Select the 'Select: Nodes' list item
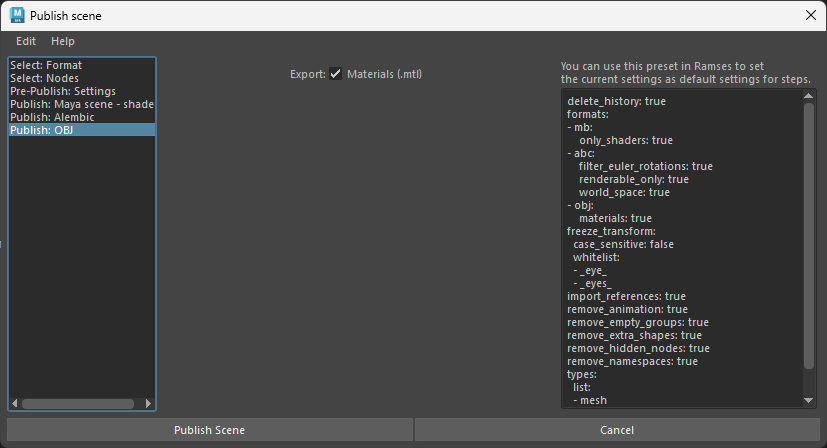Screen dimensions: 827x448 tap(44, 78)
